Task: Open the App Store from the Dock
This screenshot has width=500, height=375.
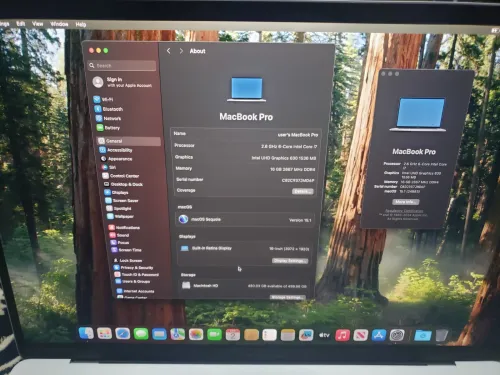Action: 379,335
